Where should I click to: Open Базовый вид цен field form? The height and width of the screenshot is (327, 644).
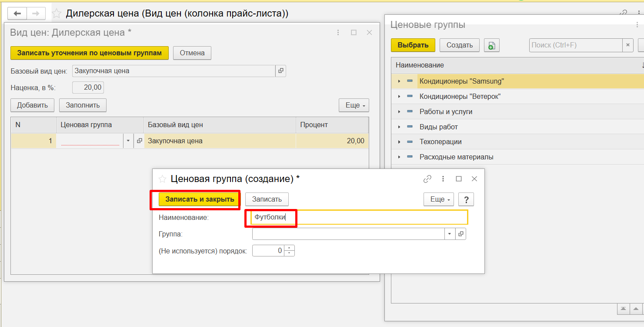click(280, 71)
